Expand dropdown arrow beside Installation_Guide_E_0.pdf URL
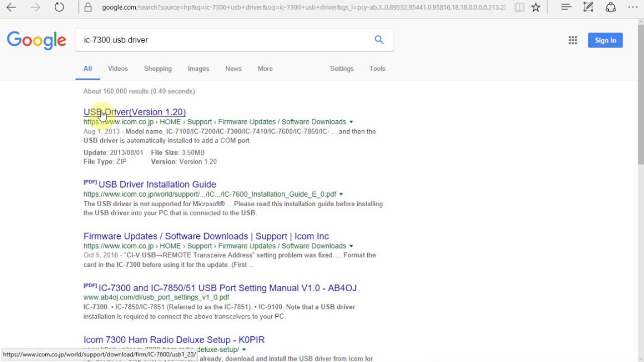Image resolution: width=644 pixels, height=362 pixels. pyautogui.click(x=341, y=195)
